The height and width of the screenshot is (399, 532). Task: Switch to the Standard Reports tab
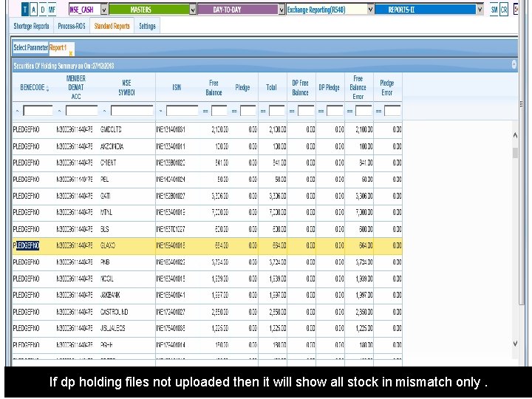(x=112, y=26)
